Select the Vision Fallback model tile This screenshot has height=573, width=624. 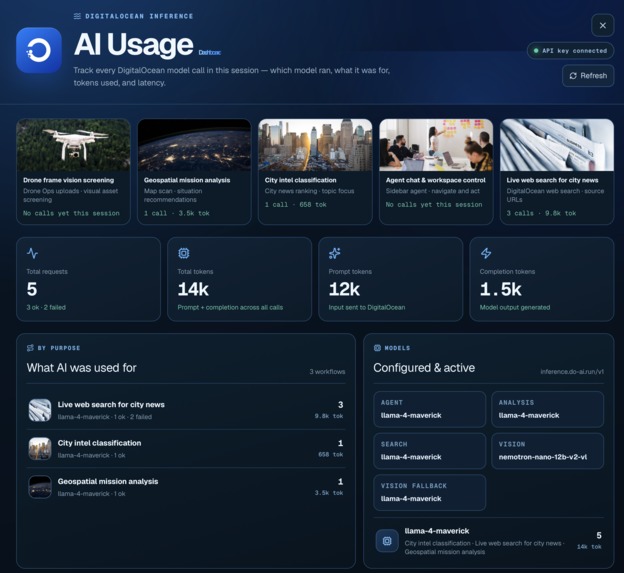pyautogui.click(x=429, y=493)
